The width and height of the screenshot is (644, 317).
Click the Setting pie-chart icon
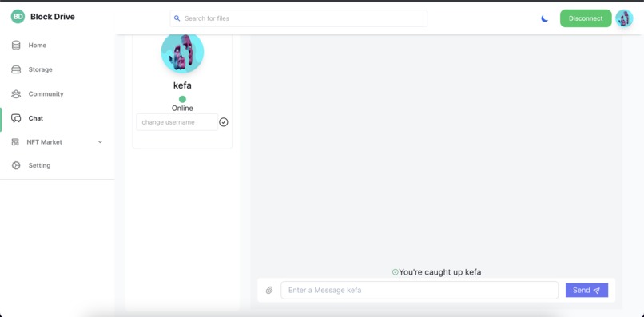[16, 165]
